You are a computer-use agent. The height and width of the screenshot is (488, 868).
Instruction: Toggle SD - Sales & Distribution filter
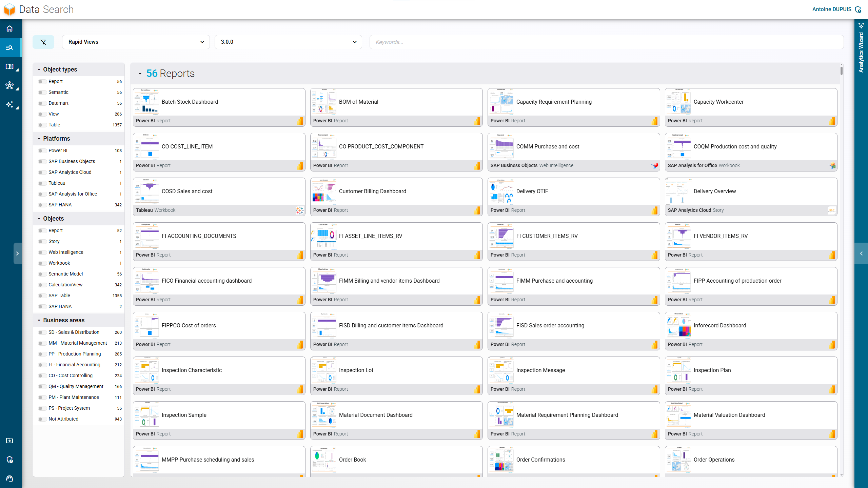point(42,332)
